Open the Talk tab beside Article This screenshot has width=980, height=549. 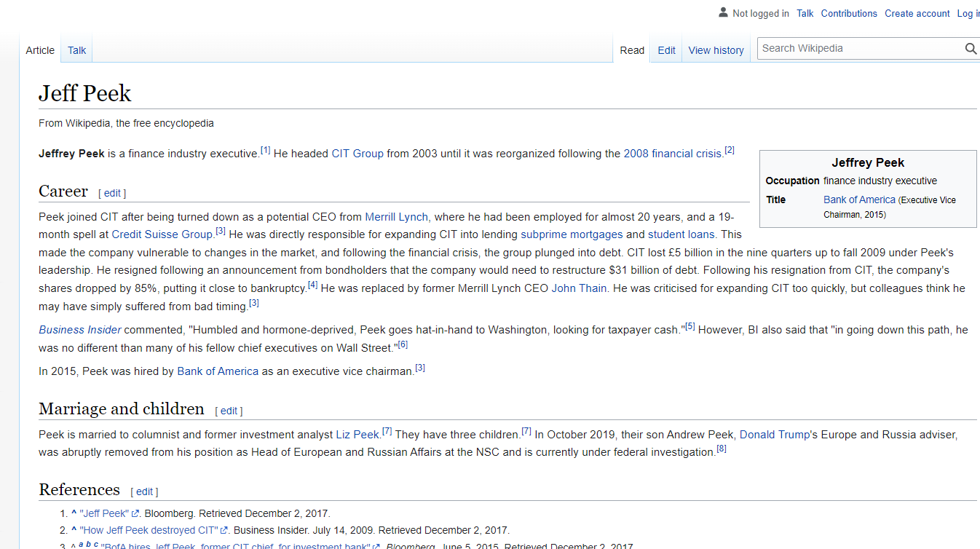point(76,50)
